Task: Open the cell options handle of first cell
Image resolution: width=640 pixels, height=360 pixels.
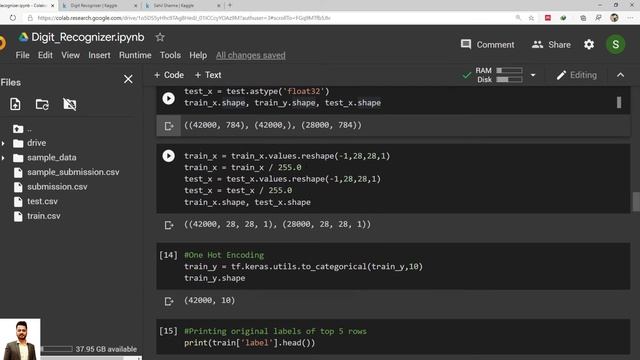Action: coord(619,102)
